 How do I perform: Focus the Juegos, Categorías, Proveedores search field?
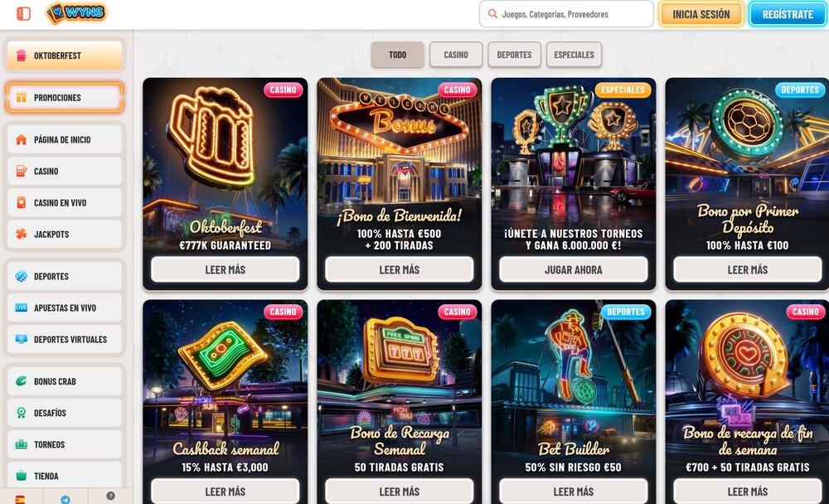pos(566,14)
